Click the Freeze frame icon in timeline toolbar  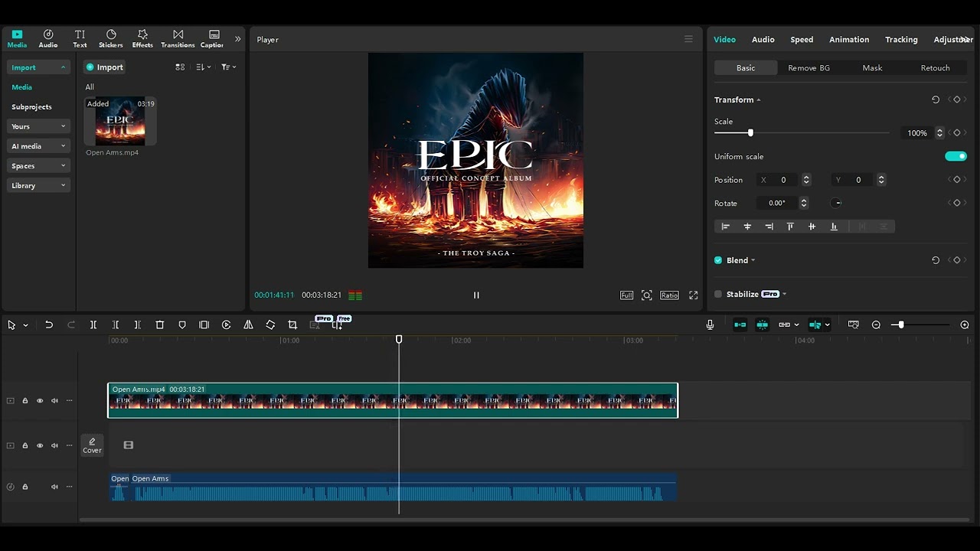point(204,325)
